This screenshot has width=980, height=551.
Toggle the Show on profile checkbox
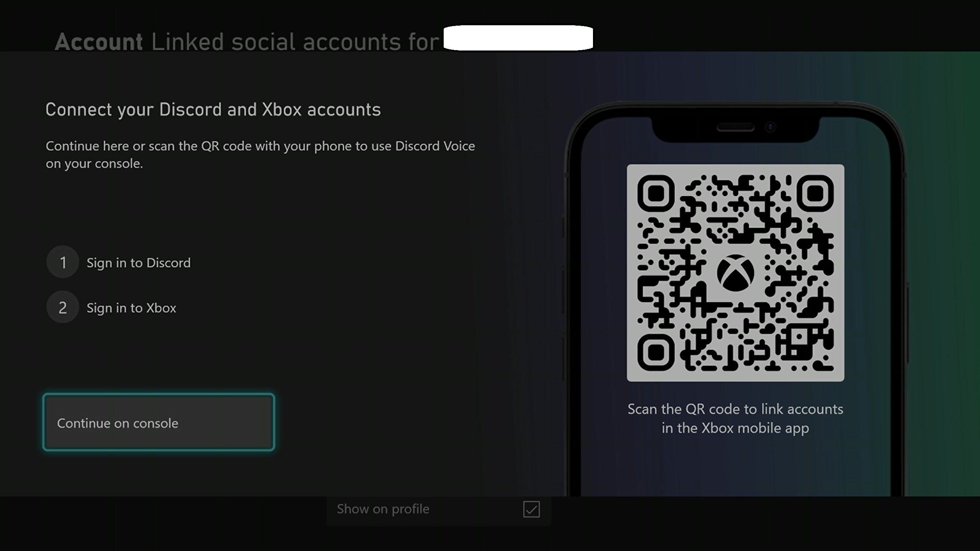[x=532, y=508]
